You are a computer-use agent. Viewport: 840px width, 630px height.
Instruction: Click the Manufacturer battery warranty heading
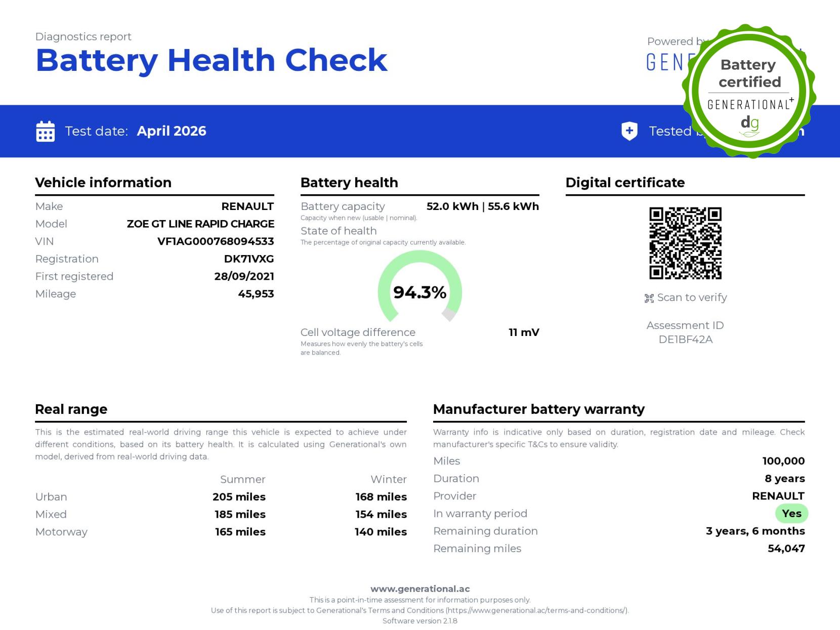[x=538, y=409]
